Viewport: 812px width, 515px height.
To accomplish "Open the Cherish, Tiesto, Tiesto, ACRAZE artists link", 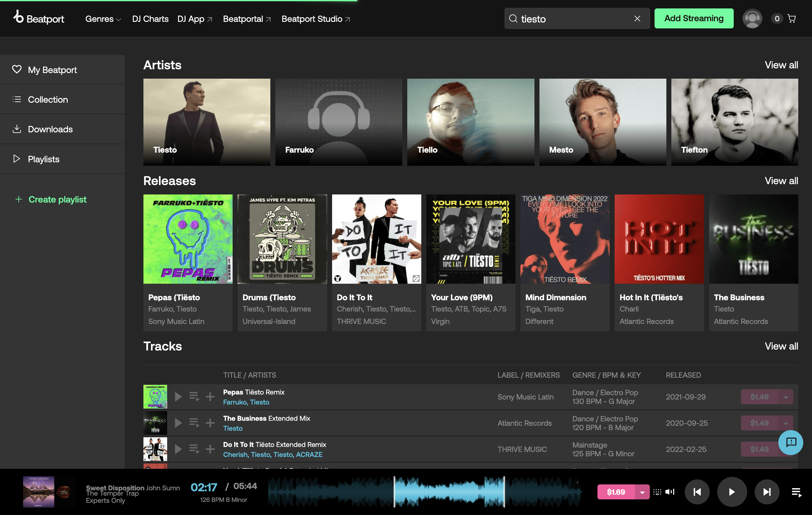I will point(273,454).
